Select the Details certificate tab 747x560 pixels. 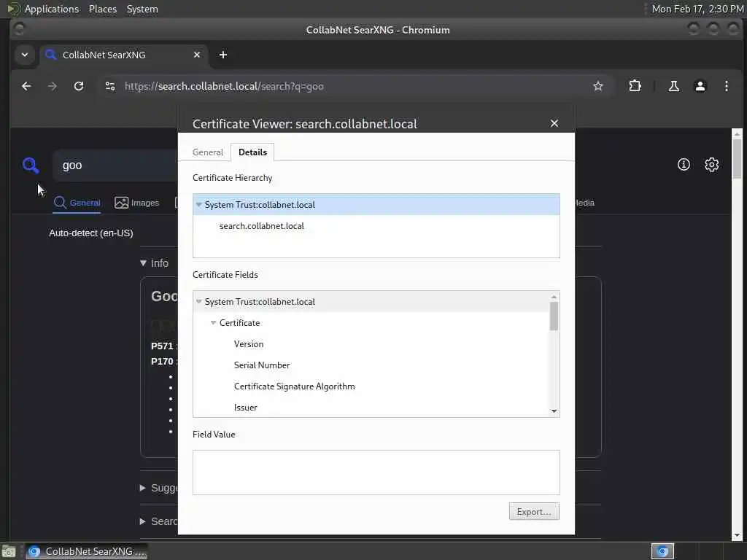pyautogui.click(x=252, y=152)
